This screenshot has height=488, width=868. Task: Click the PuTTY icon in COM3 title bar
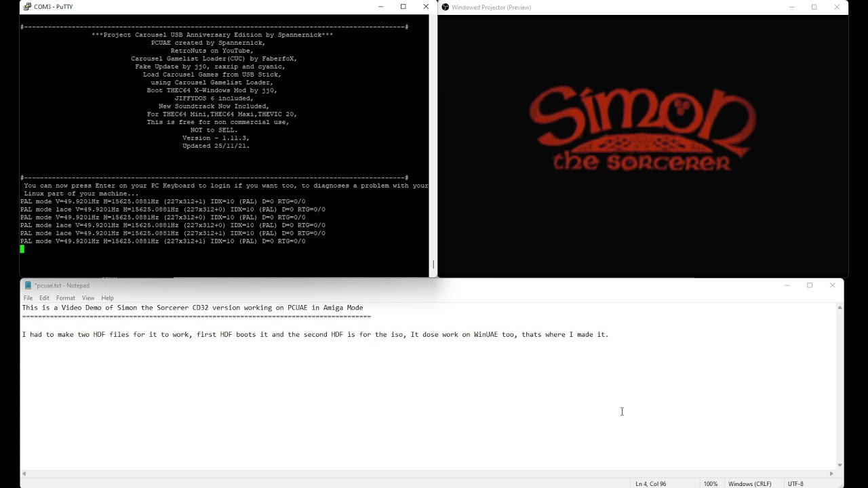[27, 7]
